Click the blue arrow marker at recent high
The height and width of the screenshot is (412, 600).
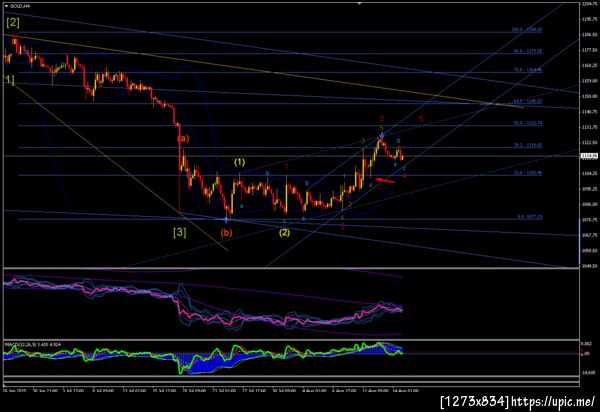(x=382, y=135)
